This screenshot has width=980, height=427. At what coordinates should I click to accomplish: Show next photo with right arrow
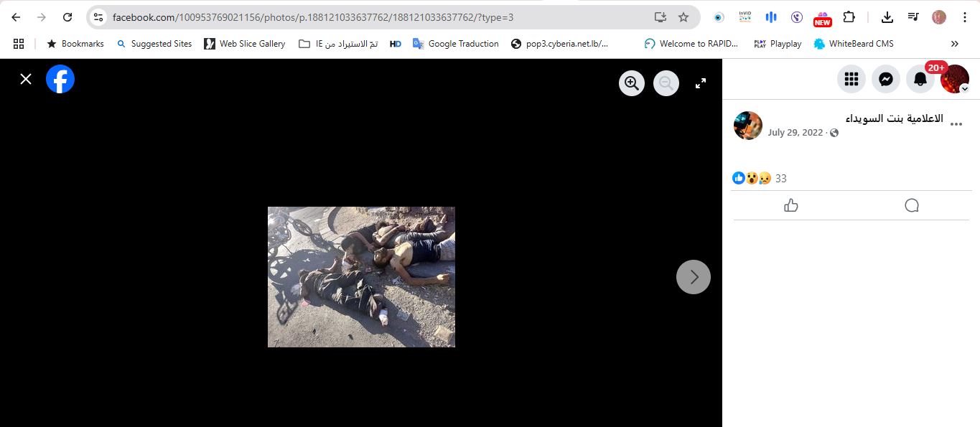click(x=694, y=277)
